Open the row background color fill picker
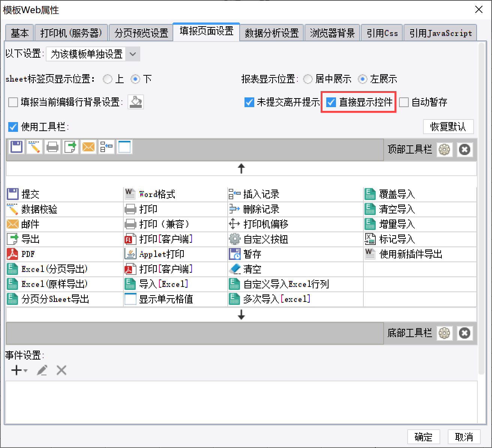The image size is (492, 448). [136, 102]
